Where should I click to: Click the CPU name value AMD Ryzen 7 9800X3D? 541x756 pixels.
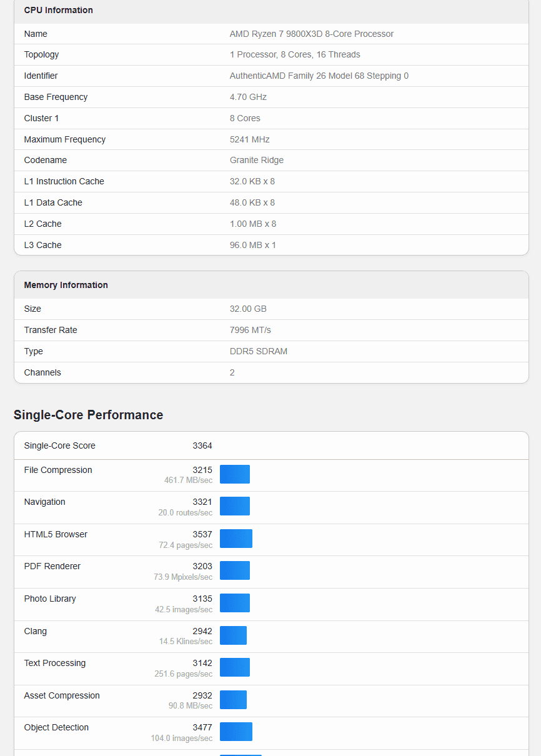coord(312,34)
